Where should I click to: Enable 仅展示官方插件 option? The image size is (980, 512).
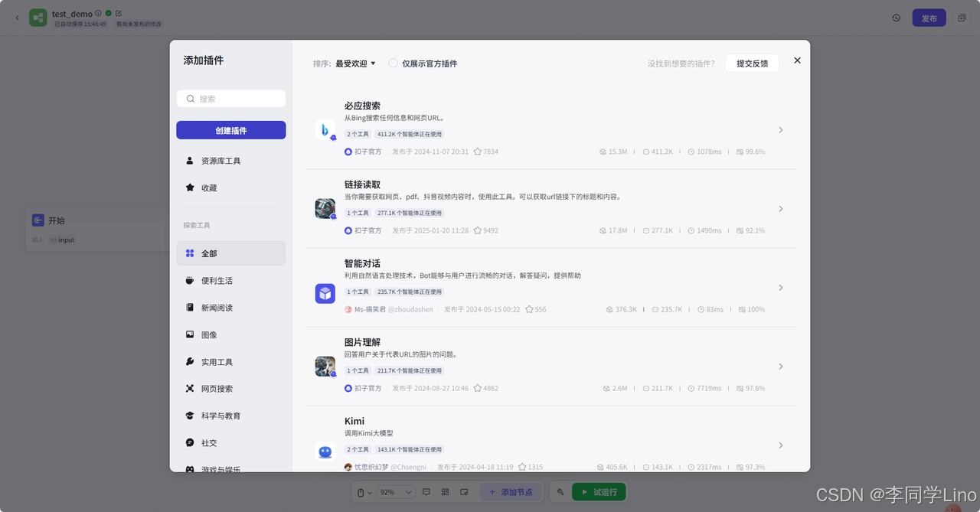(393, 64)
